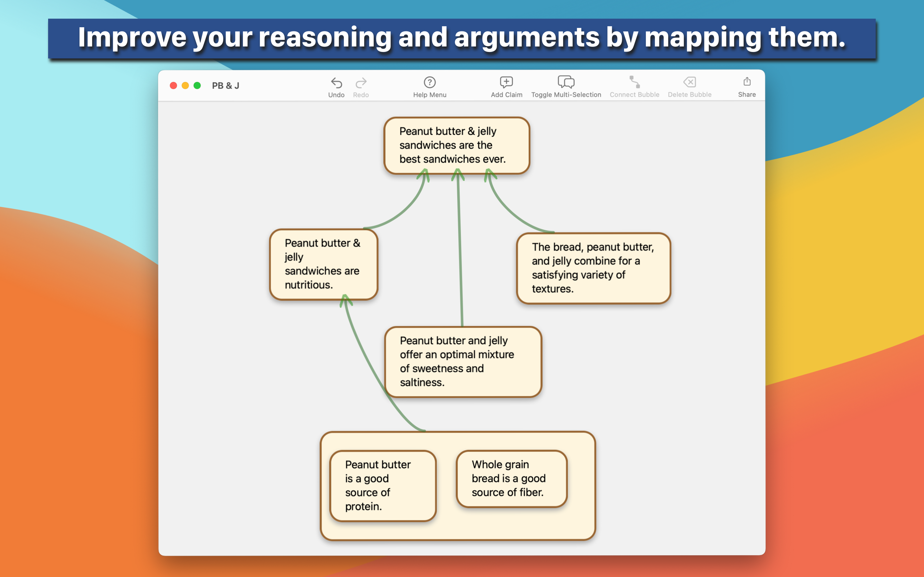Click the red close window button
Screen dimensions: 924x577
pyautogui.click(x=173, y=86)
